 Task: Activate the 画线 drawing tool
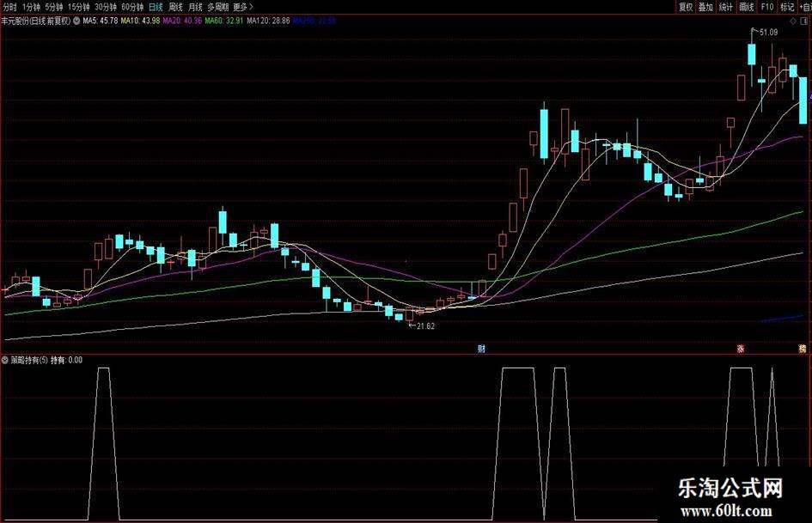[x=747, y=7]
